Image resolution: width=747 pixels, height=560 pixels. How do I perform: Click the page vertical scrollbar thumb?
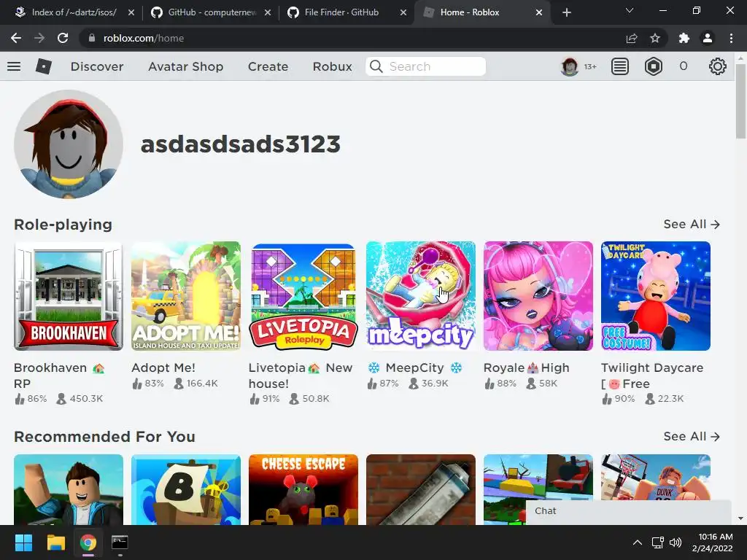point(740,101)
